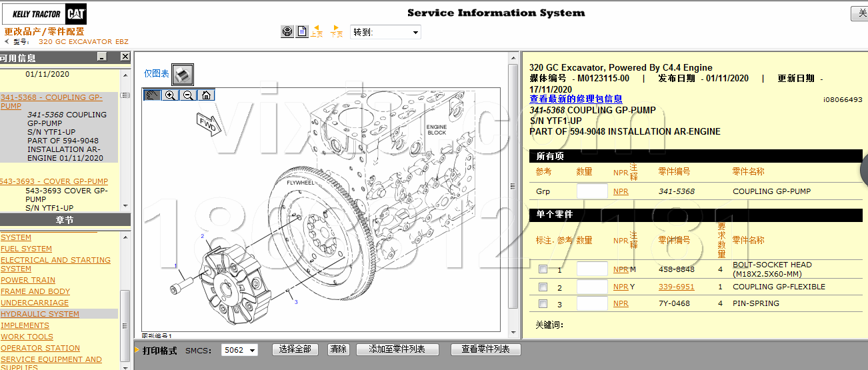Click the zoom out magnifier icon

coord(189,95)
